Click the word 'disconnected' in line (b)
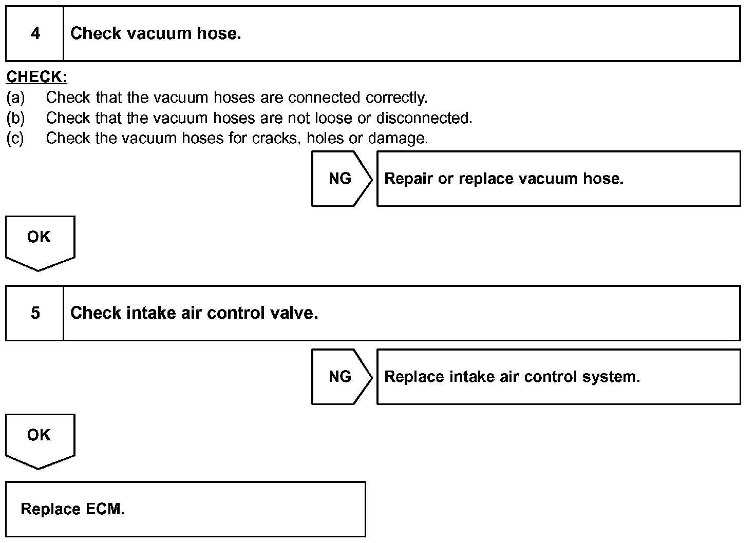 pos(424,118)
